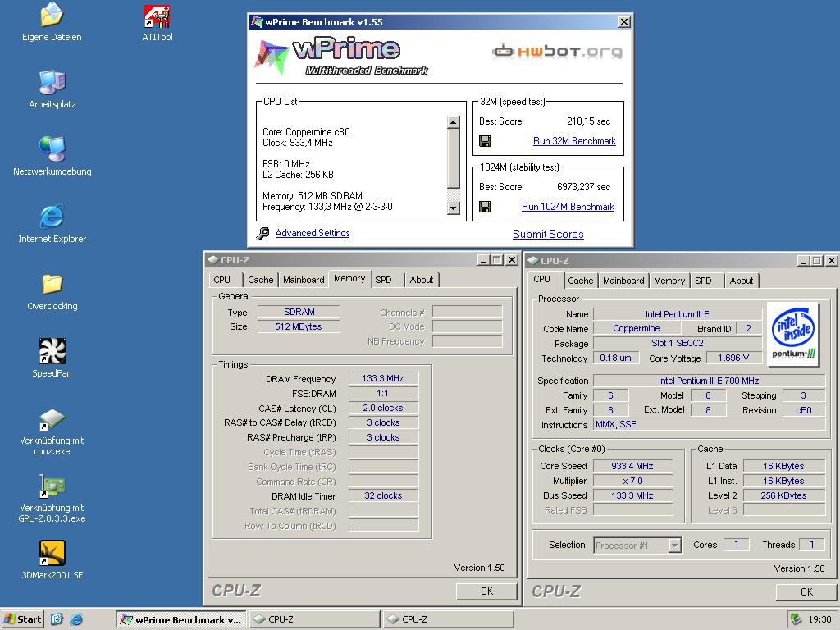Click Package value Slot 1 SECC2

click(677, 343)
